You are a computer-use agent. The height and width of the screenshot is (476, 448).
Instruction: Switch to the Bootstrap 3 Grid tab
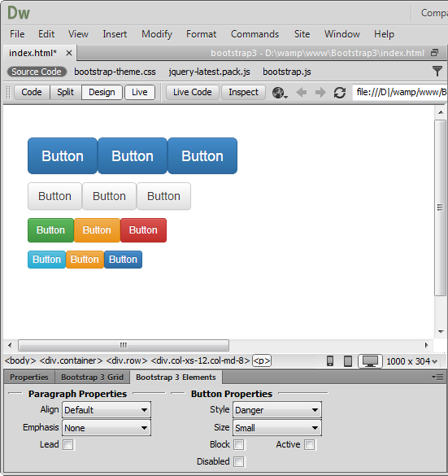[92, 377]
